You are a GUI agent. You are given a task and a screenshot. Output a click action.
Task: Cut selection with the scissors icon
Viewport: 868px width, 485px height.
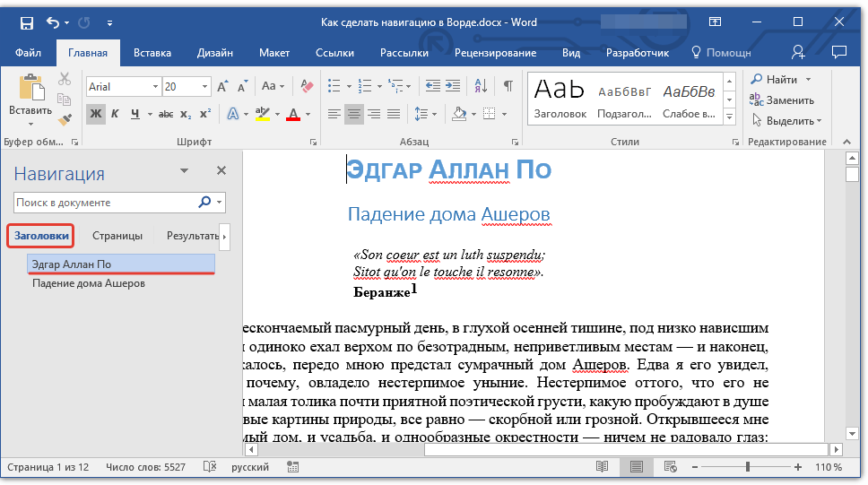pyautogui.click(x=65, y=79)
